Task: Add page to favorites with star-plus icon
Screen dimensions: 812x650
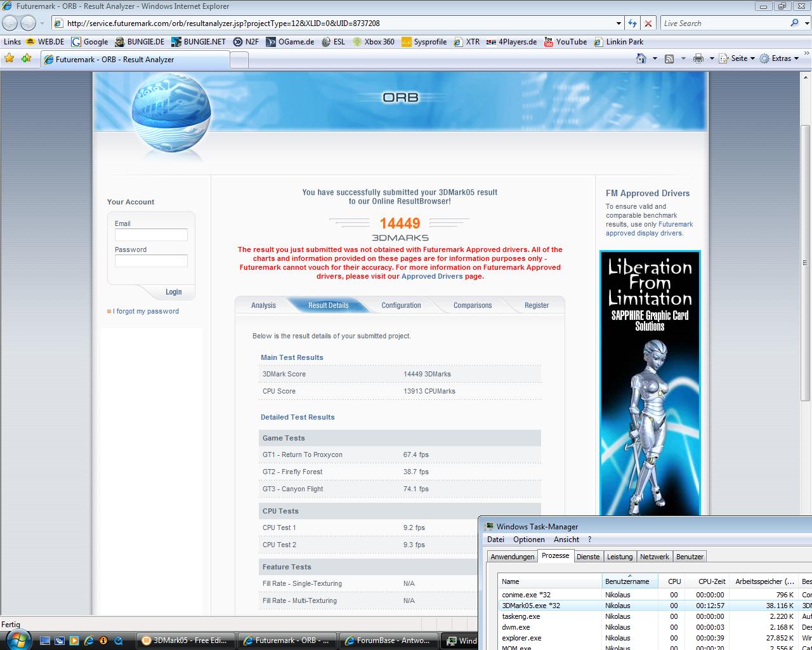Action: click(x=26, y=58)
